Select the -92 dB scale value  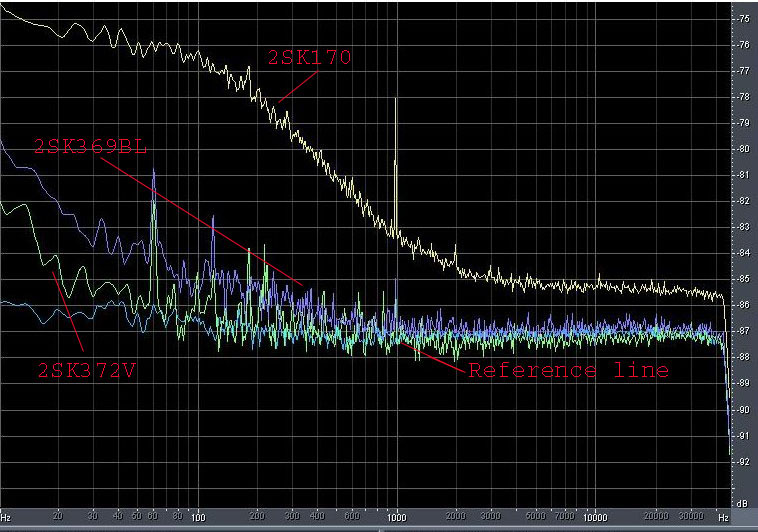(743, 462)
